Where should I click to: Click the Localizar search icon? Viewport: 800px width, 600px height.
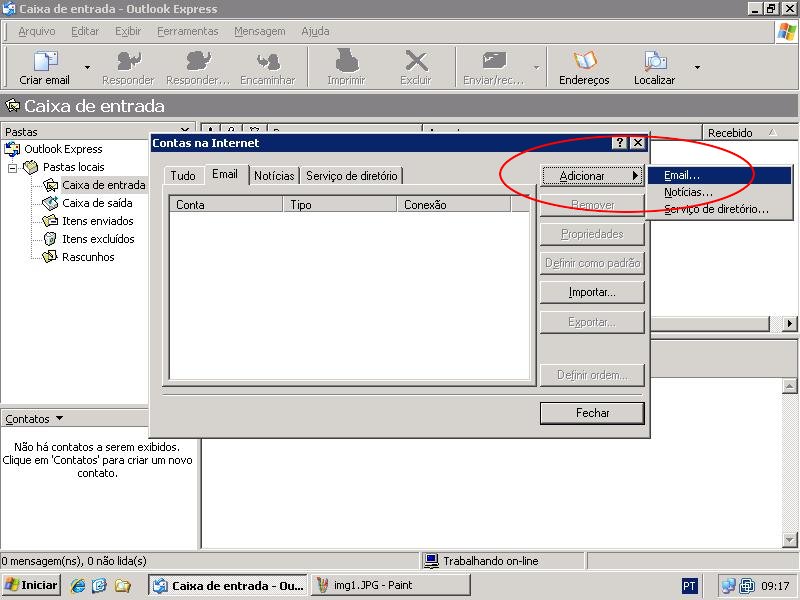(x=655, y=61)
